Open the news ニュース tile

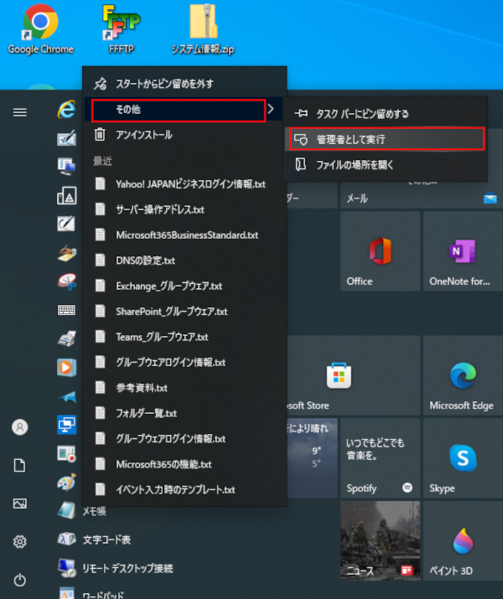click(380, 541)
